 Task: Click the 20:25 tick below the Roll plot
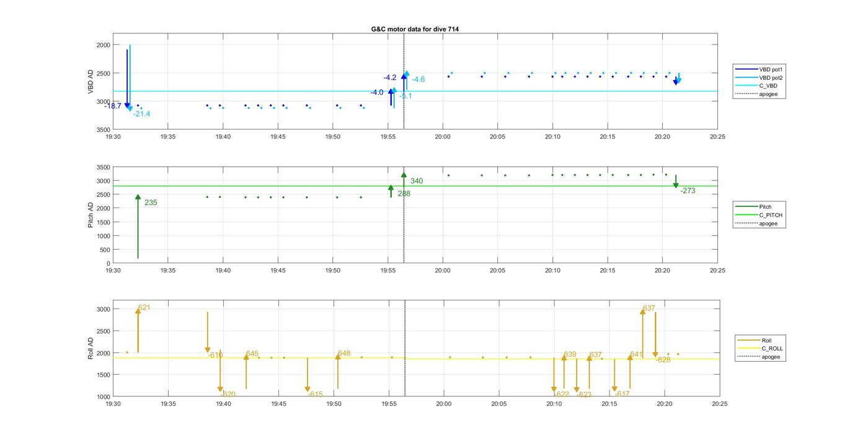tap(719, 404)
